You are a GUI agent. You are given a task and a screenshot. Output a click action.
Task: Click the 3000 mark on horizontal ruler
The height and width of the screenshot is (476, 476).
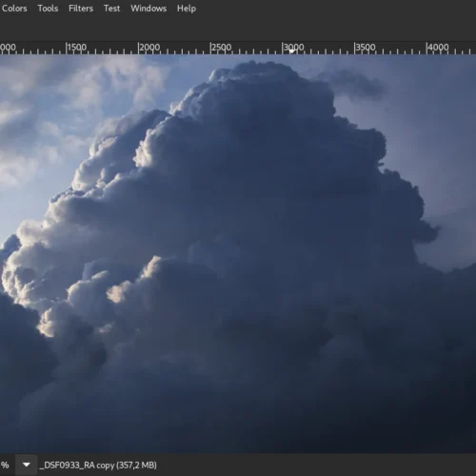point(293,48)
